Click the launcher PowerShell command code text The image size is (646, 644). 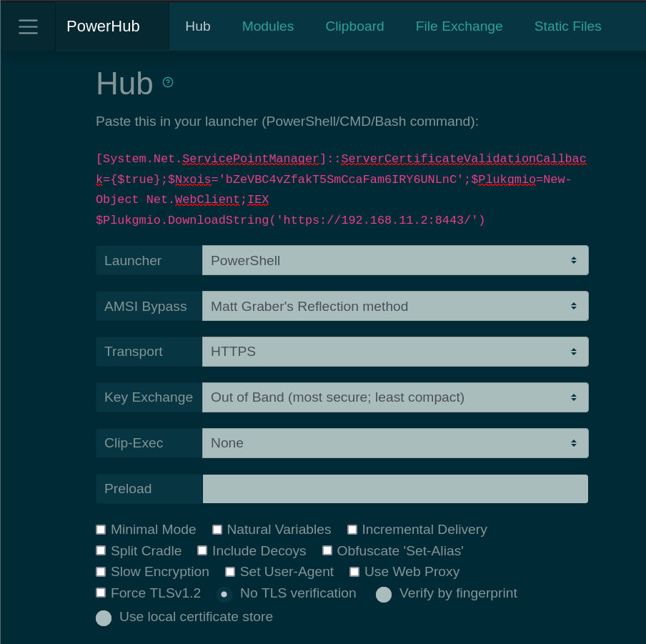pos(341,189)
